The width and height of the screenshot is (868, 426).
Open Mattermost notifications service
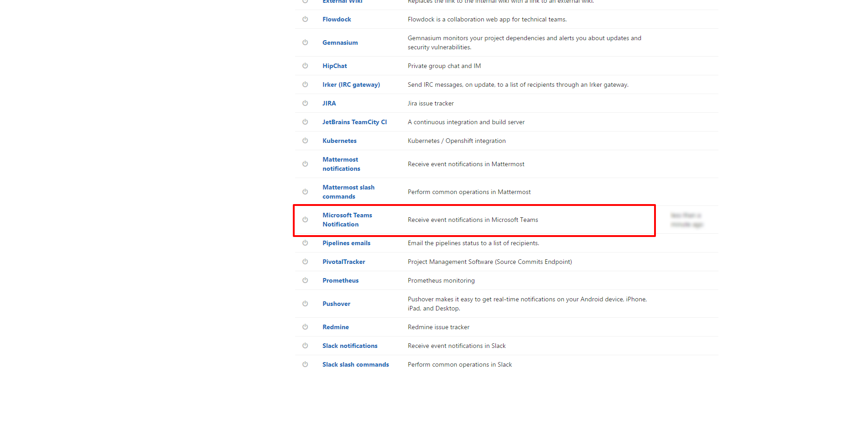(341, 164)
